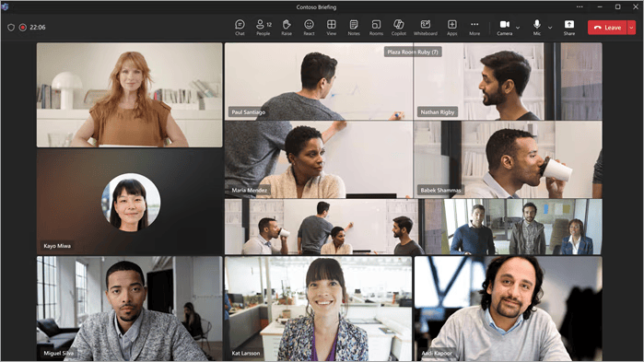The image size is (644, 362).
Task: Click the Teams app logo icon
Action: tap(5, 6)
